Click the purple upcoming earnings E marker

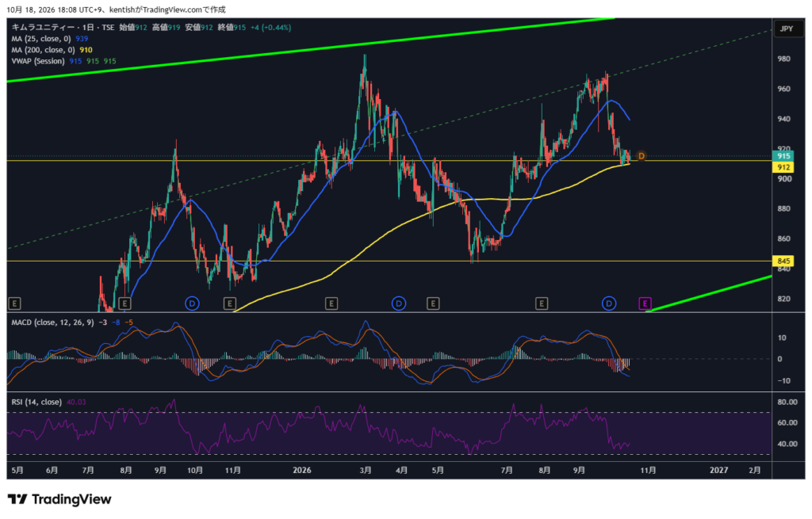click(644, 303)
